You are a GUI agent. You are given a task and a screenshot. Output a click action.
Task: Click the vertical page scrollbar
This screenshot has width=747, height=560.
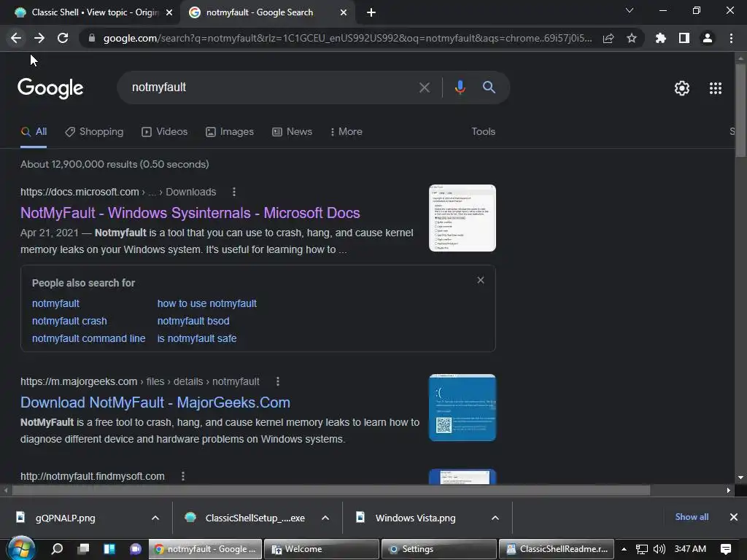pos(740,111)
